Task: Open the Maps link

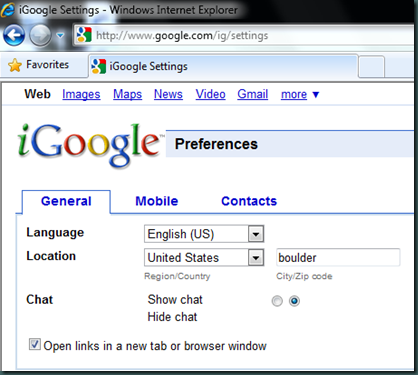Action: 127,94
